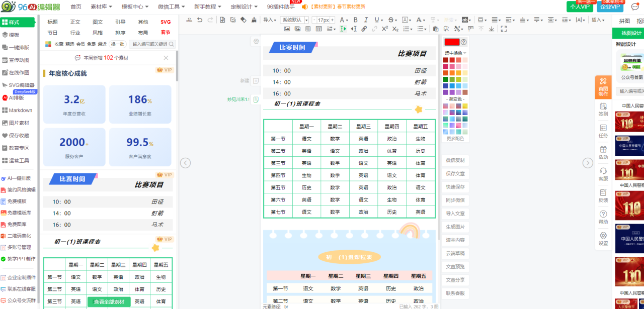
Task: Click the undo arrow in editor toolbar
Action: 200,20
